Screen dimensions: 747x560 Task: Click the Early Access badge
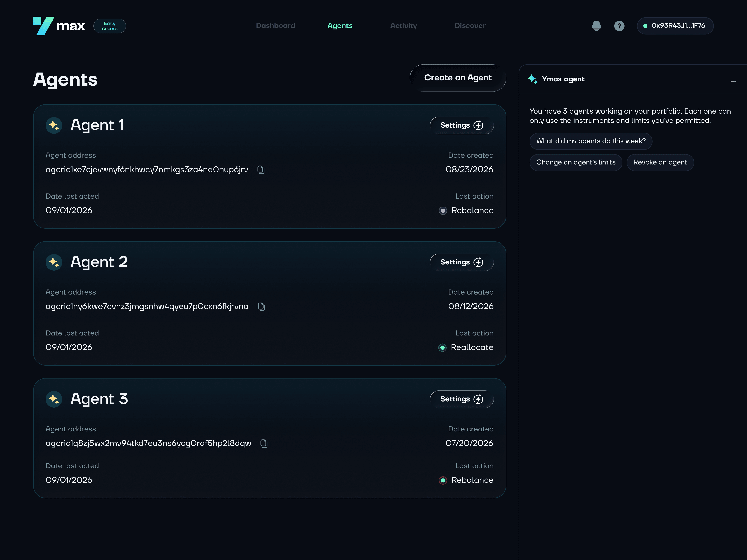[x=110, y=26]
